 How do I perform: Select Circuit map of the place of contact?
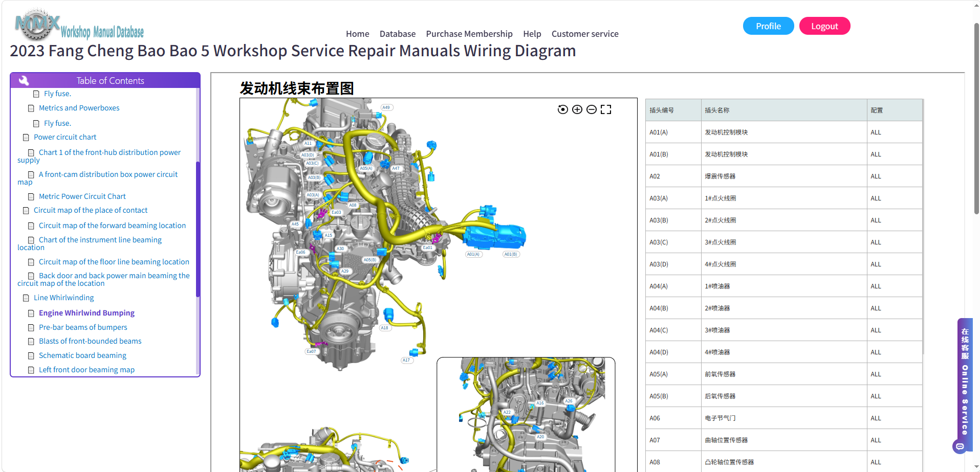pyautogui.click(x=91, y=210)
